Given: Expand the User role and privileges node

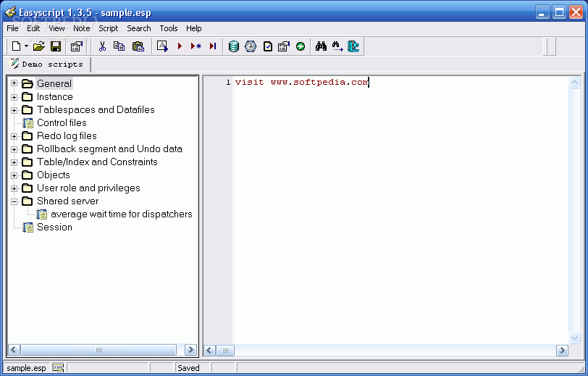Looking at the screenshot, I should (x=14, y=188).
